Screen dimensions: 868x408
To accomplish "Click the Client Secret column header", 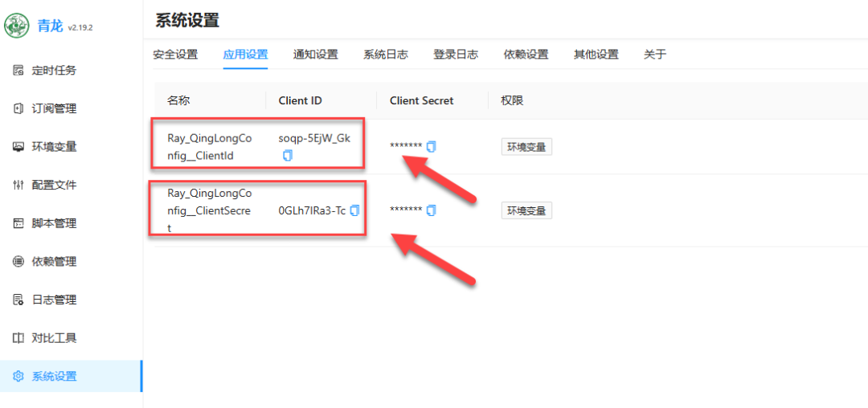I will (422, 100).
